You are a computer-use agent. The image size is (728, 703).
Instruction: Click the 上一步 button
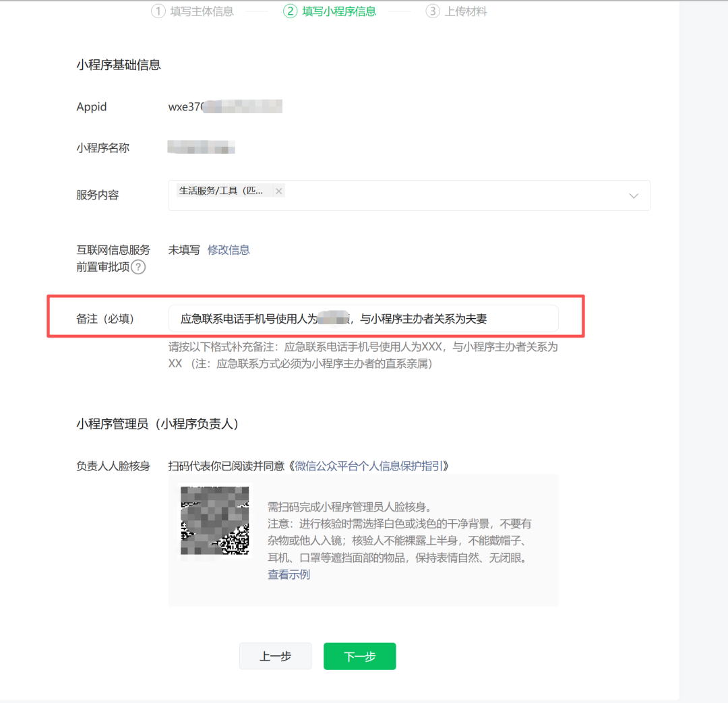pyautogui.click(x=275, y=656)
